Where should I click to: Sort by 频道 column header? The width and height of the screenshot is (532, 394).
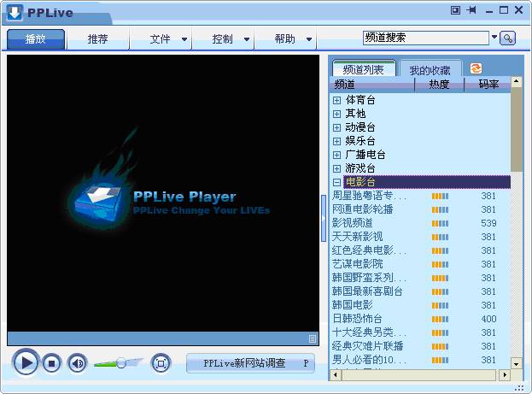372,85
